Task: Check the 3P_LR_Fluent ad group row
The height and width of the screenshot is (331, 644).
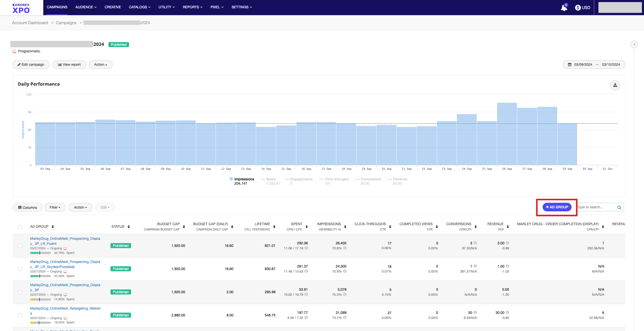Action: point(20,246)
